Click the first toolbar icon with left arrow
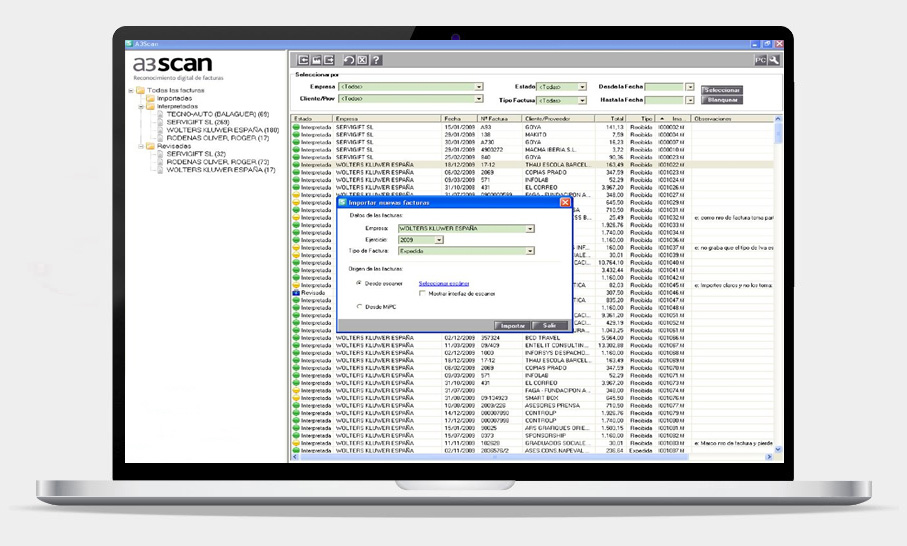 click(x=304, y=60)
